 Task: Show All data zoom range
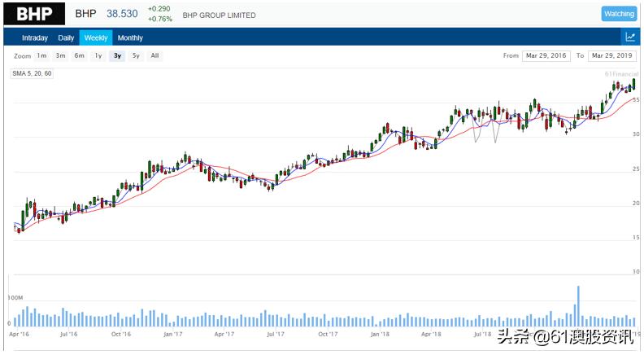154,55
